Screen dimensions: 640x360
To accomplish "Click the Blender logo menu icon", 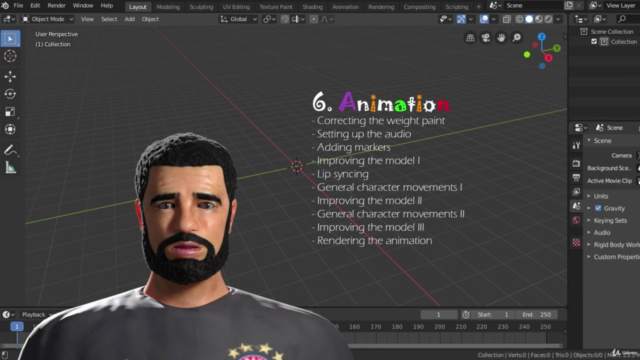I will coord(5,6).
